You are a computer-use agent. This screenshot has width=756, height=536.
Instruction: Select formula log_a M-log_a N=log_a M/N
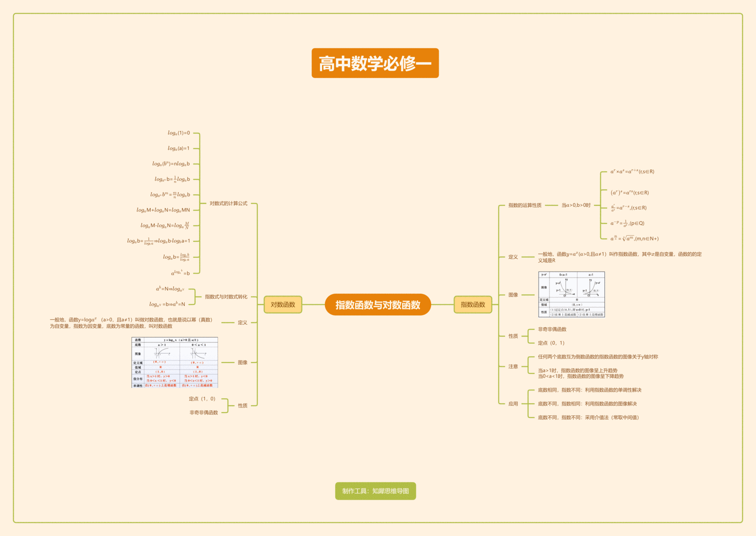[165, 225]
